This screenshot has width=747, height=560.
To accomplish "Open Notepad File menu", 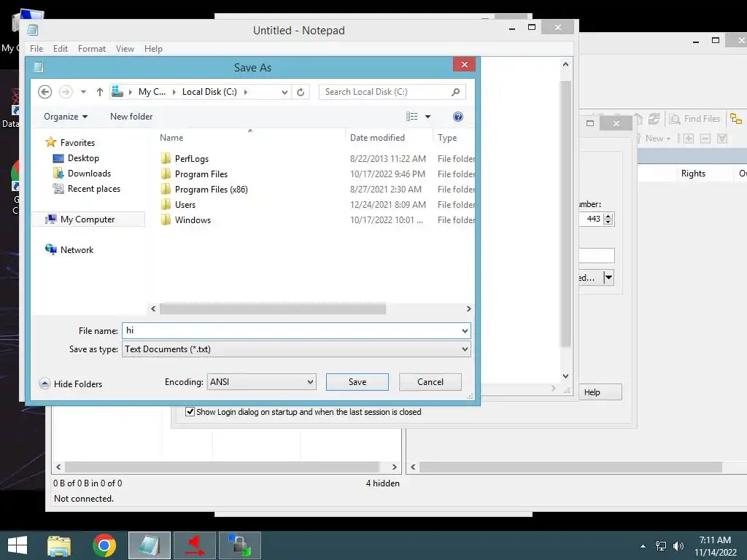I will pyautogui.click(x=36, y=49).
